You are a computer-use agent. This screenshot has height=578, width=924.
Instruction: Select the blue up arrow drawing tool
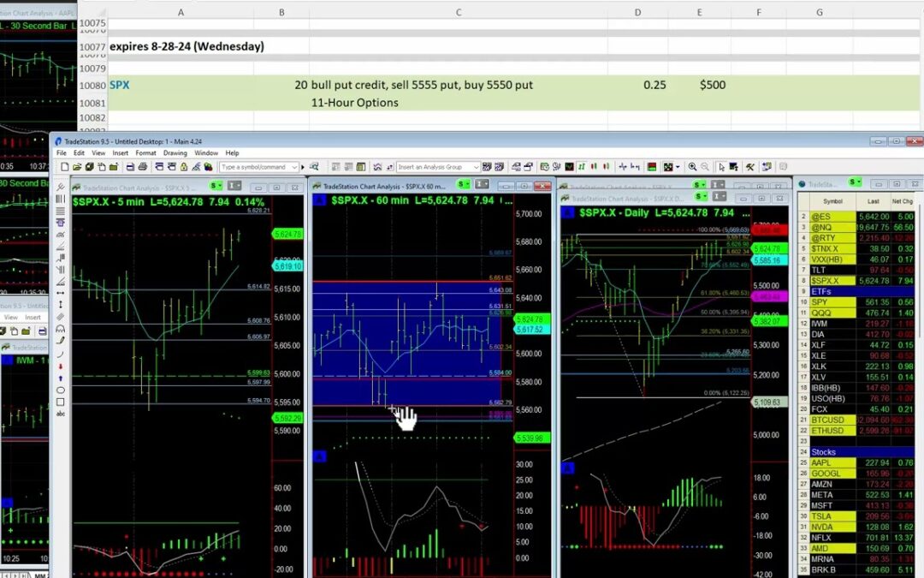click(60, 378)
